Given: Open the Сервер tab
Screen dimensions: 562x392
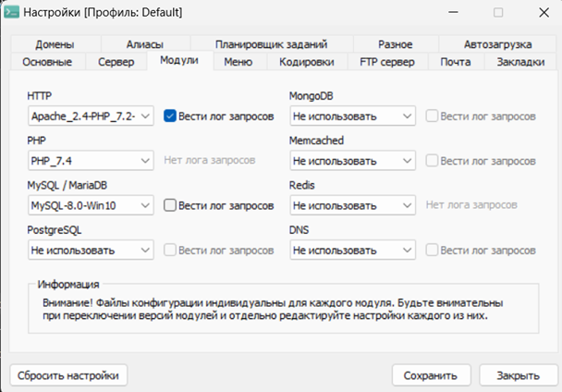Looking at the screenshot, I should [x=116, y=62].
